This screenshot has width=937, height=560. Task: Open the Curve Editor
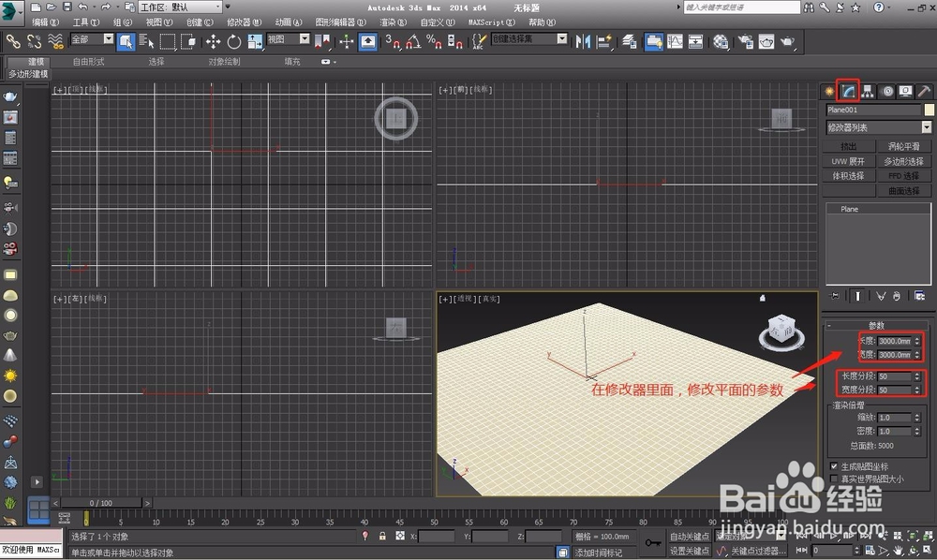click(x=675, y=41)
